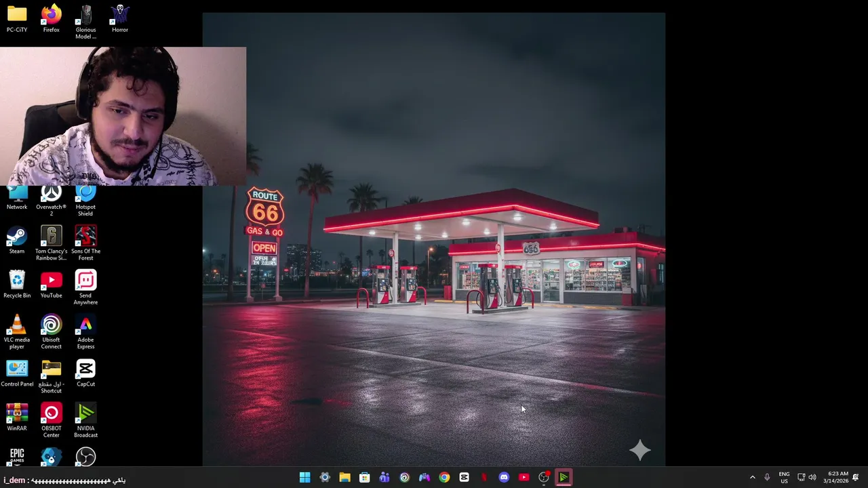Open the OBS Studio desktop shortcut
Screen dimensions: 868x488
pos(85,456)
